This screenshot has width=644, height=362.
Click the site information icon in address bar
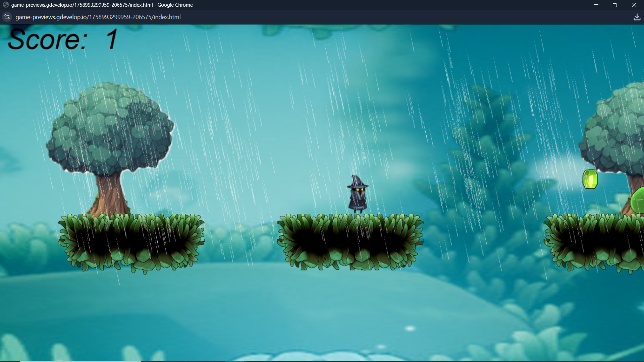(x=7, y=17)
